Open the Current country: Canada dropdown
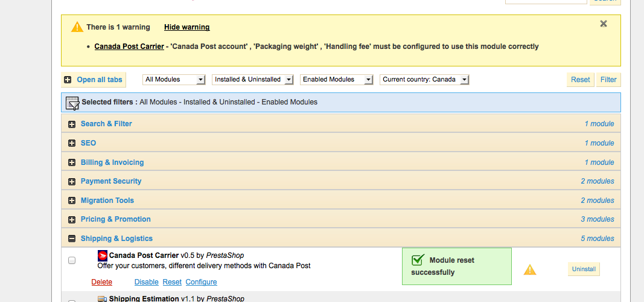This screenshot has height=302, width=644. (x=424, y=79)
